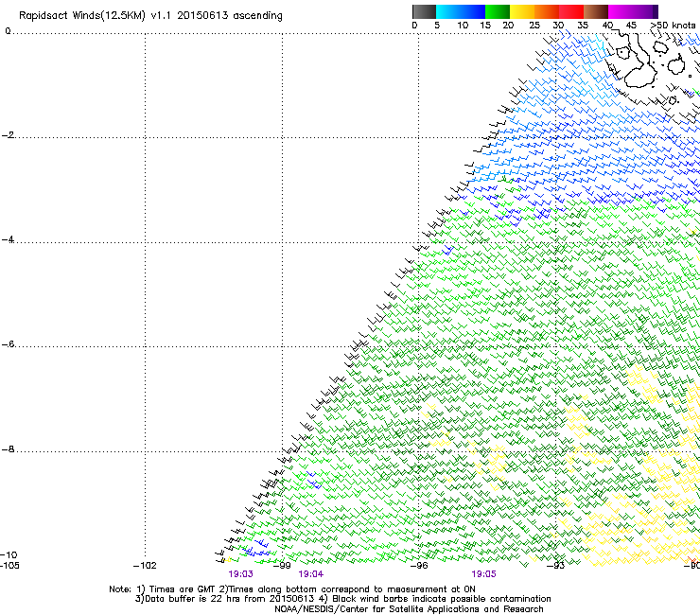The image size is (700, 615).
Task: Select the magenta-purple 40-50 knots legend segment
Action: (633, 11)
